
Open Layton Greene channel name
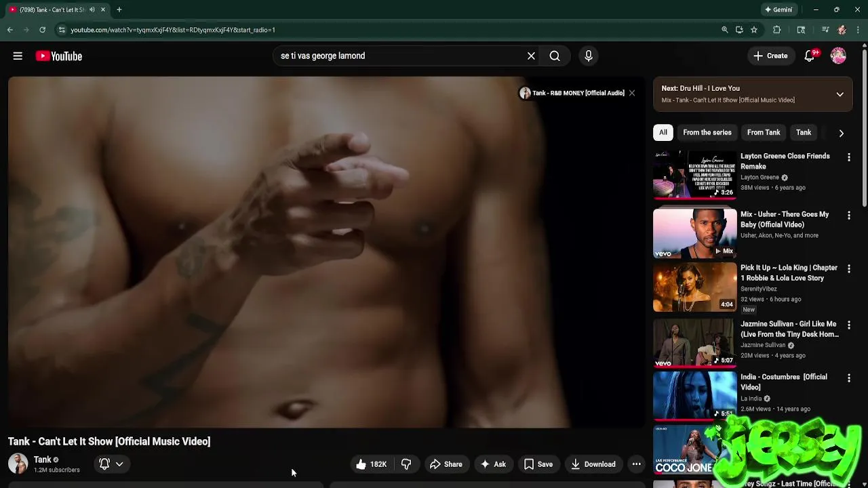pos(759,178)
